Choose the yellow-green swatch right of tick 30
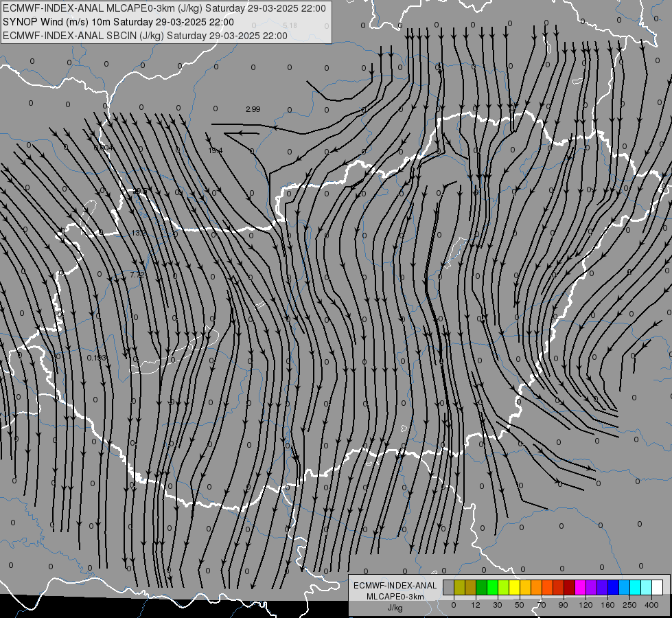The image size is (672, 618). tap(504, 587)
